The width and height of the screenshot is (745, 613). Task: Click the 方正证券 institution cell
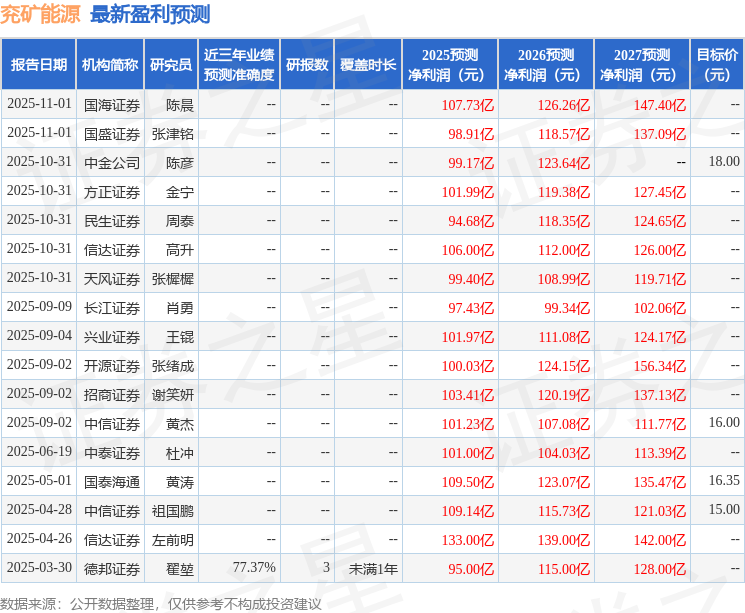coord(112,192)
